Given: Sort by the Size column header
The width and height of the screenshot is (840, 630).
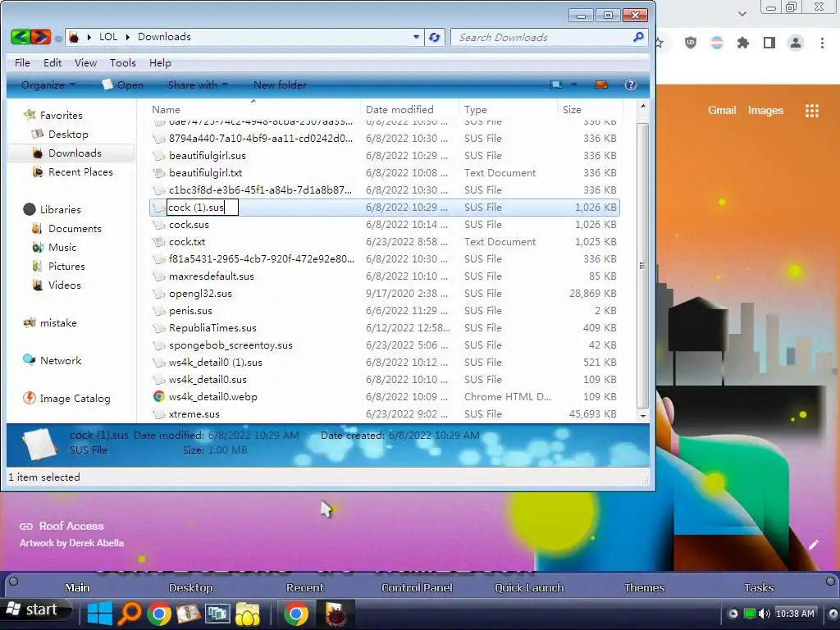Looking at the screenshot, I should click(x=588, y=109).
